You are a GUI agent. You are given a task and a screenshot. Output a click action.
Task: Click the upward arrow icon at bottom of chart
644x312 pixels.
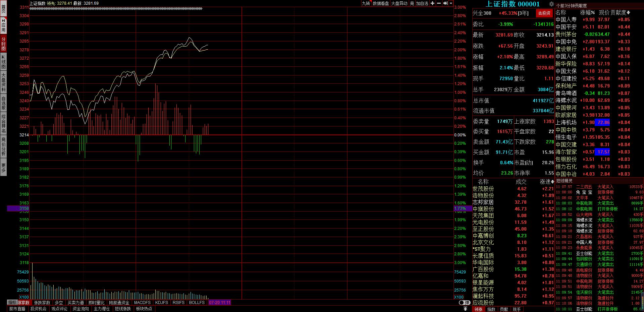(x=465, y=309)
